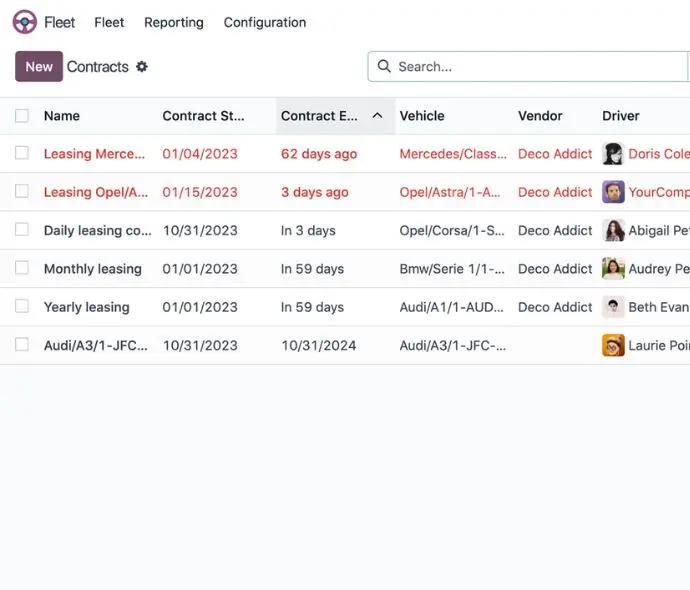Check the Daily leasing contract row checkbox
This screenshot has height=590, width=690.
click(x=22, y=230)
